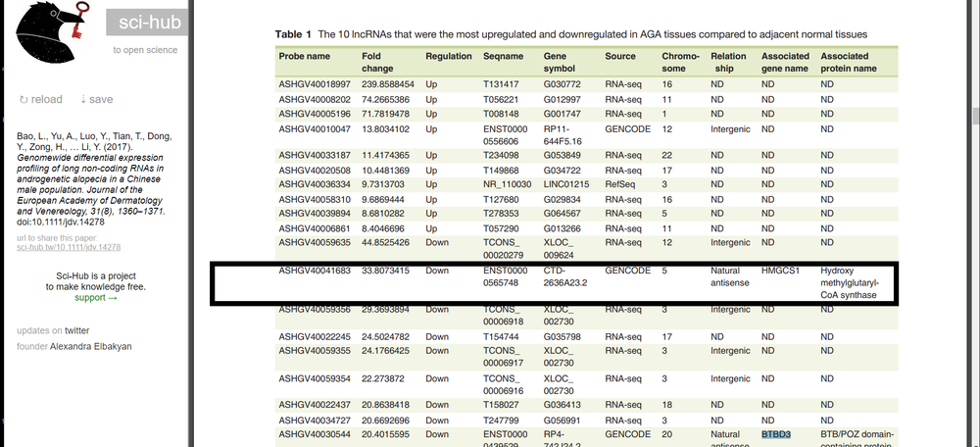Viewport: 980px width, 447px height.
Task: Click the Fold change column header
Action: click(377, 63)
